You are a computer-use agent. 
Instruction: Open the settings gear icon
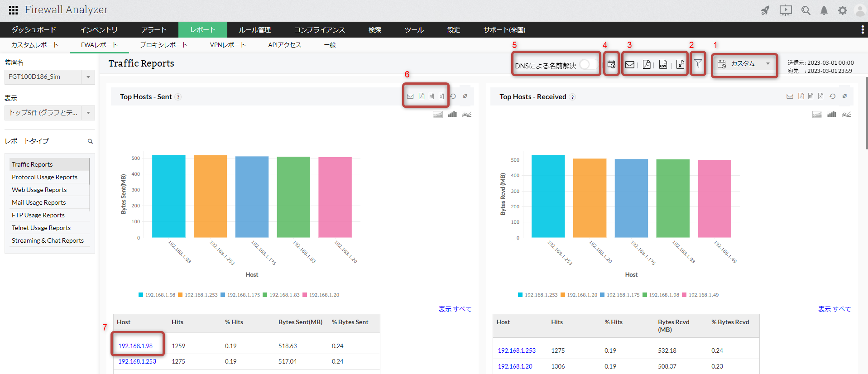point(842,10)
